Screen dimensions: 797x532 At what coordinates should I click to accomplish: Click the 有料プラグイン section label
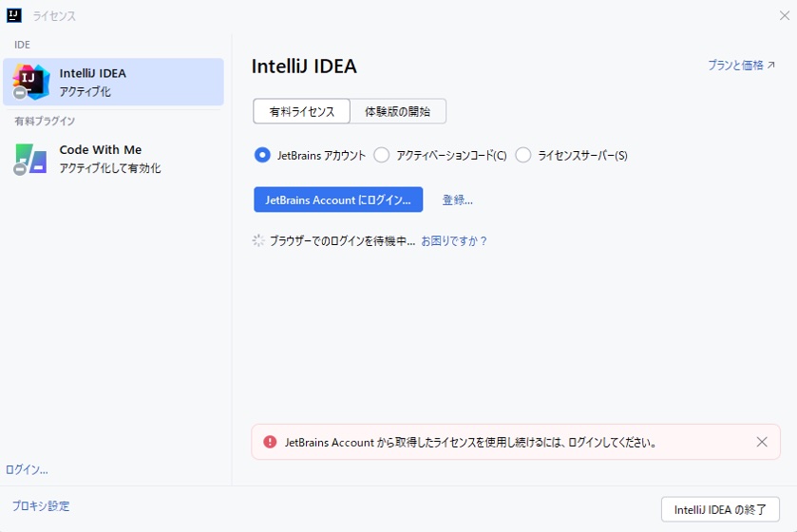point(45,121)
